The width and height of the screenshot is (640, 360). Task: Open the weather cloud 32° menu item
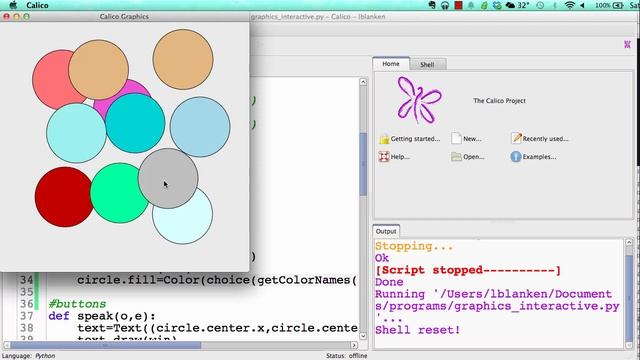click(x=517, y=5)
